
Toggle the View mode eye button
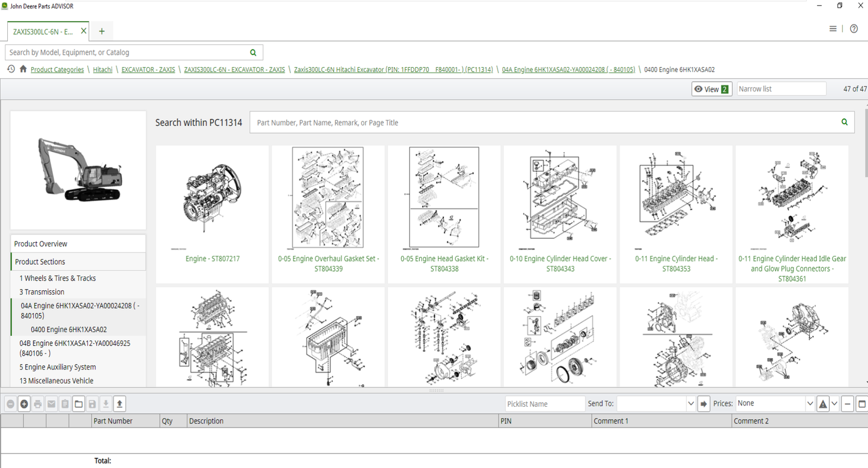pyautogui.click(x=712, y=89)
